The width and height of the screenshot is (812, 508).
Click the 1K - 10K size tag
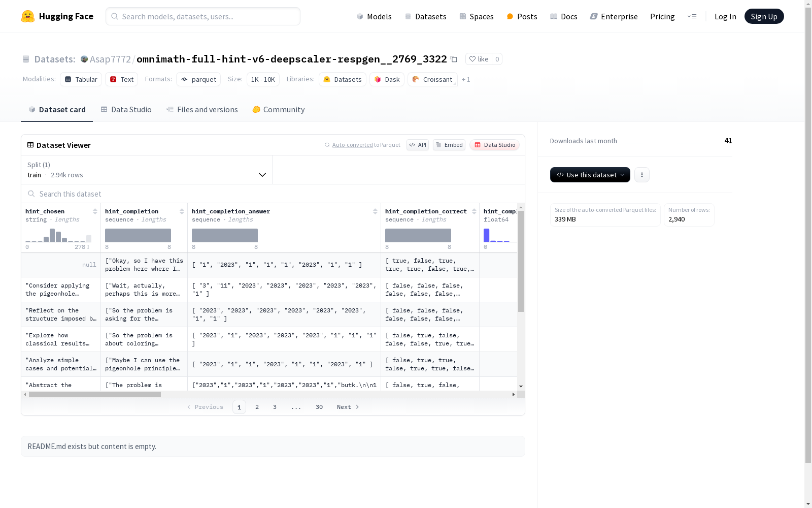[263, 79]
